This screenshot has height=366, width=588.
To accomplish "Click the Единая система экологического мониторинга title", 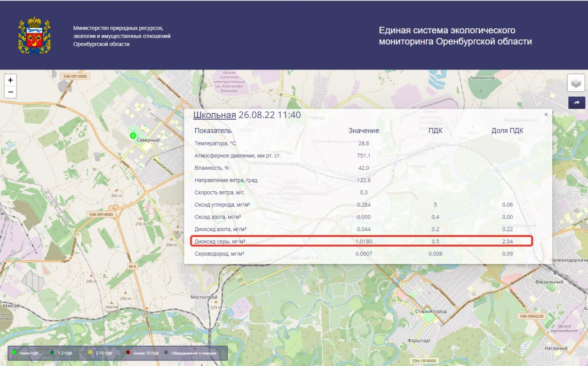I will (455, 36).
